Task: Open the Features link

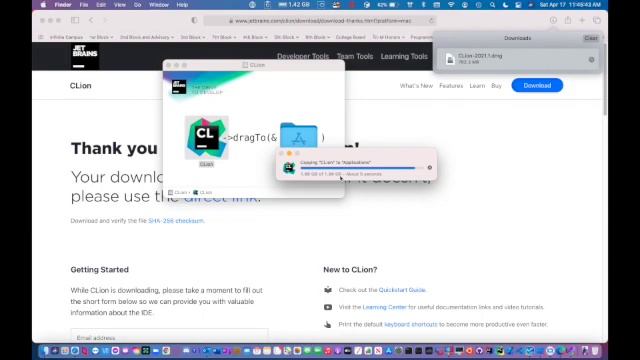Action: [x=451, y=86]
